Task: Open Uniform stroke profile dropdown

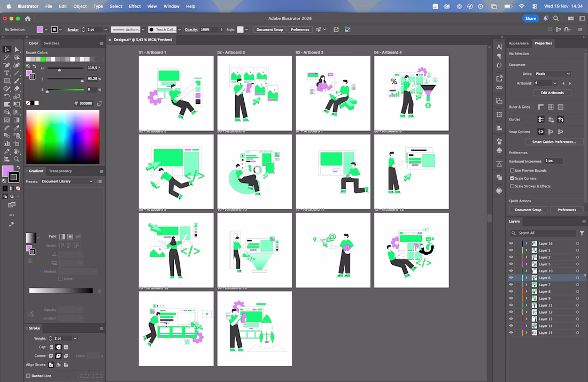Action: click(x=143, y=29)
